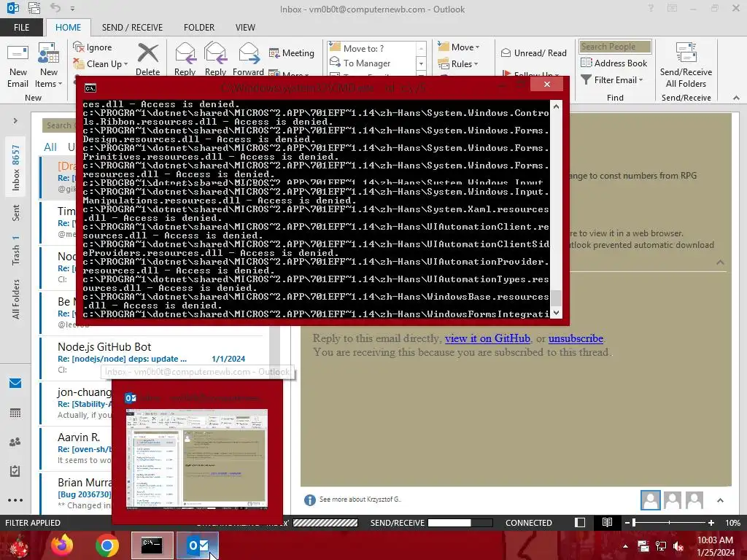Screen dimensions: 747x560
Task: Click Chrome icon in taskbar
Action: pos(107,545)
